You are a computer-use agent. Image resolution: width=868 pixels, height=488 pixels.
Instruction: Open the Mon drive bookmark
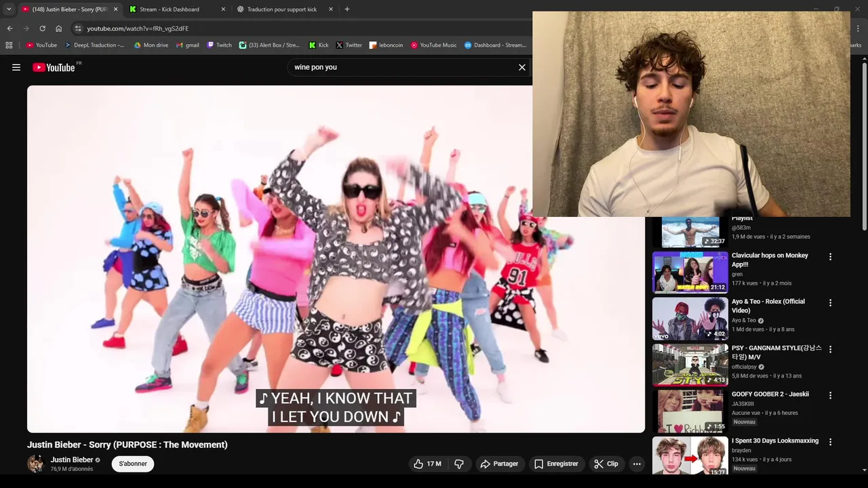click(x=151, y=45)
